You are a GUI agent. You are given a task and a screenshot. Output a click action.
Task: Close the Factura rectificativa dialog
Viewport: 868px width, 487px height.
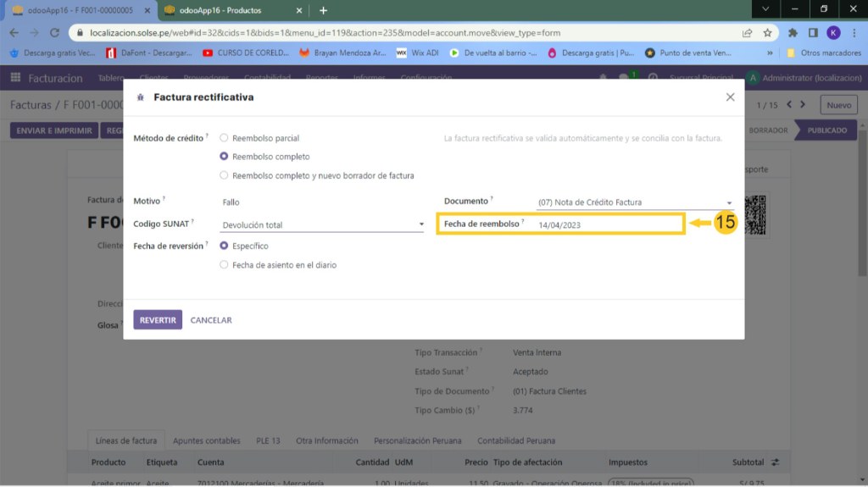click(x=730, y=97)
